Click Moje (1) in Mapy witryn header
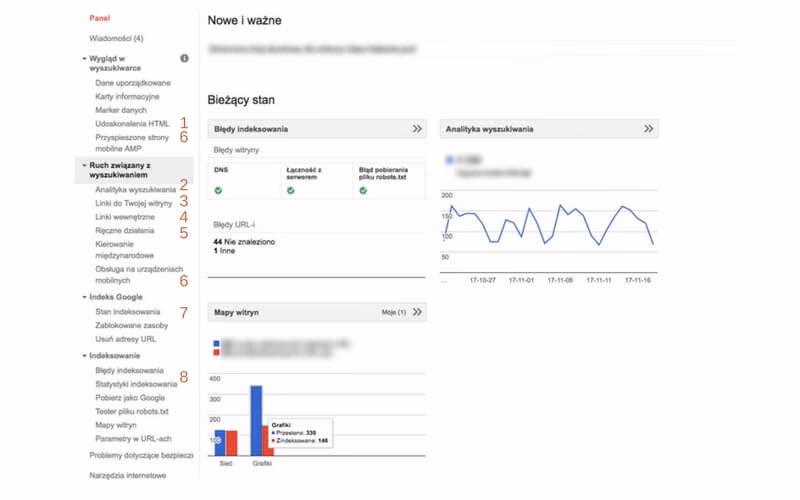800x500 pixels. point(394,312)
